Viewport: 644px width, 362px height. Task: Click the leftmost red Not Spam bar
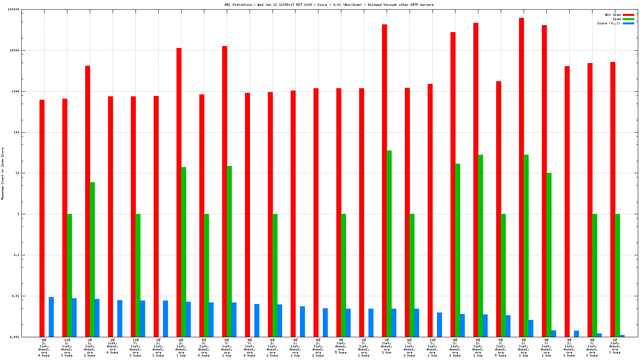(x=42, y=218)
